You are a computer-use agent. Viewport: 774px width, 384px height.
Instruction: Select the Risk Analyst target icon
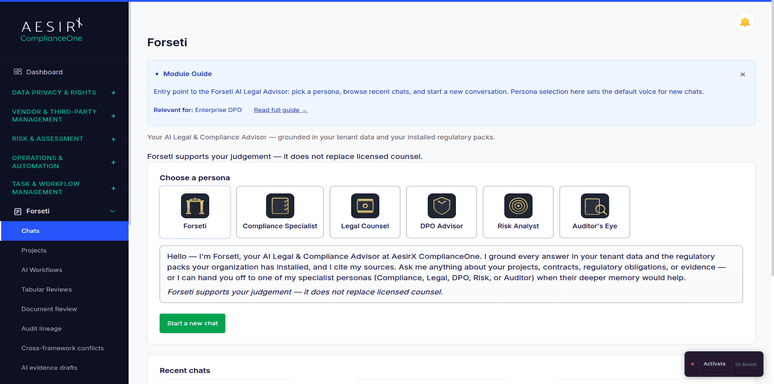518,206
